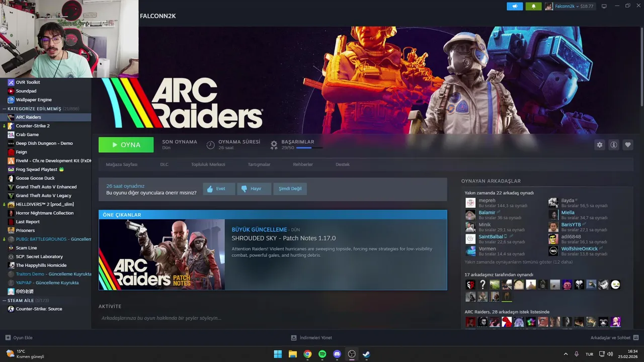Open the Mağaza Sayfası tab
644x362 pixels.
(x=121, y=164)
